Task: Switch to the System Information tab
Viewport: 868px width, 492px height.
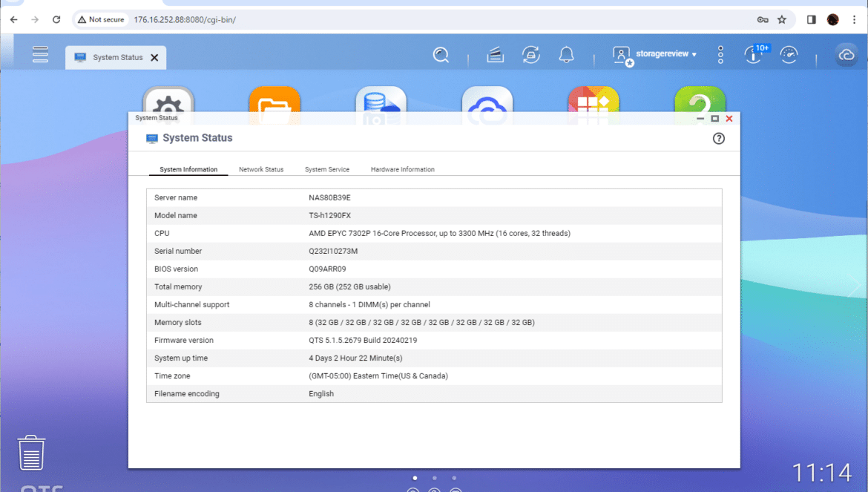Action: [188, 169]
